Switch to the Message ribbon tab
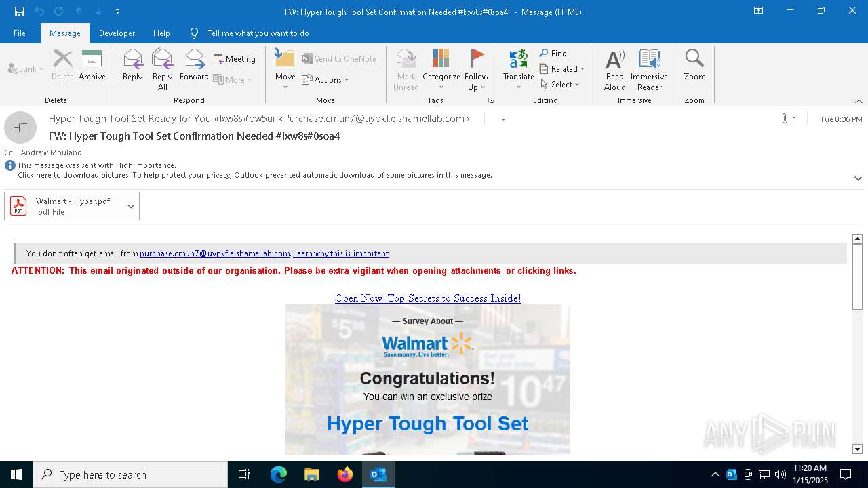Viewport: 868px width, 488px height. (65, 33)
